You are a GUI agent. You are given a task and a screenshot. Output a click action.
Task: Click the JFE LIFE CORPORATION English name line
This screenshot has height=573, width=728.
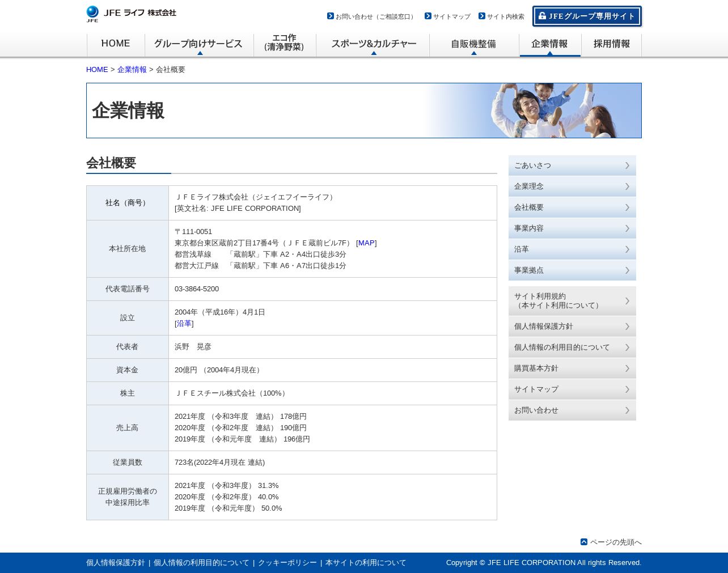click(238, 209)
